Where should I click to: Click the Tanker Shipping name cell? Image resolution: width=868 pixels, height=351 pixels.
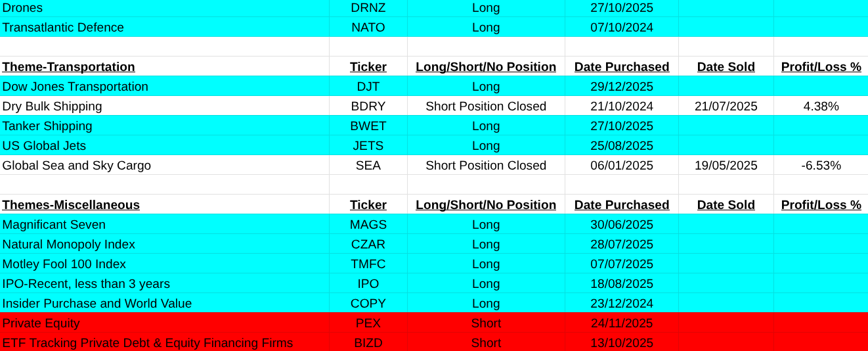47,126
